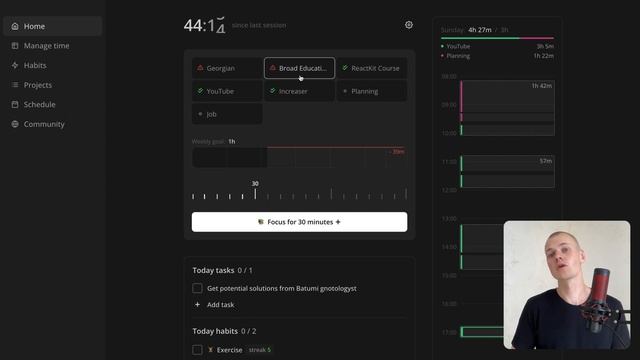Screen dimensions: 640x360
Task: Navigate to Projects
Action: point(52,85)
